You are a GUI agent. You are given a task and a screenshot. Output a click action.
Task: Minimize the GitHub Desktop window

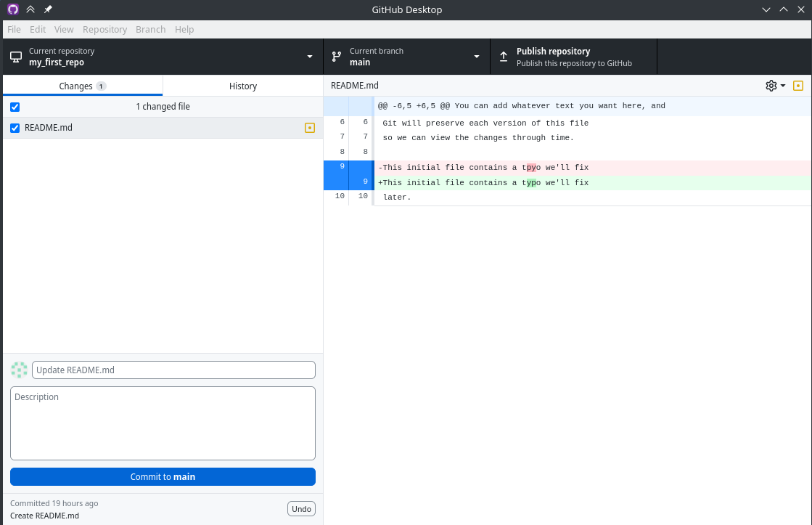(x=766, y=9)
